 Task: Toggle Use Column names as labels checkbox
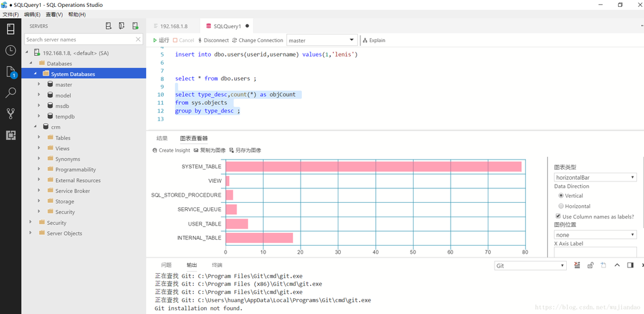point(558,216)
